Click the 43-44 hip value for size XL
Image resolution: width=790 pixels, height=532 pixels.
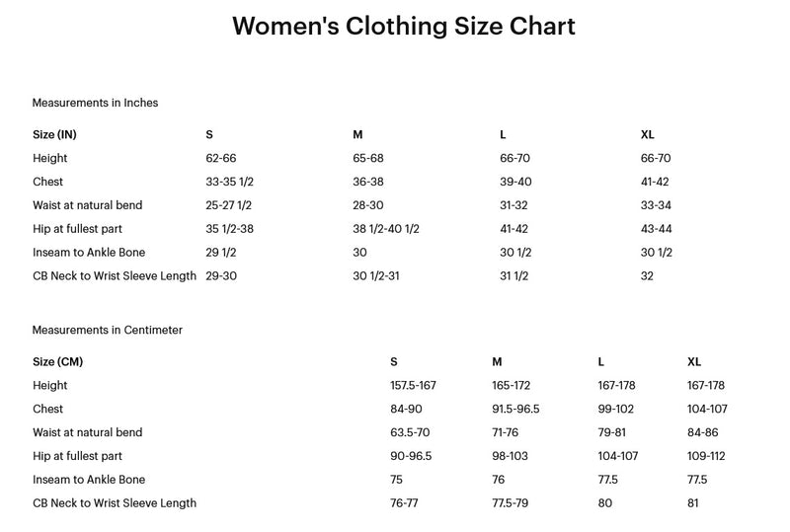click(656, 229)
